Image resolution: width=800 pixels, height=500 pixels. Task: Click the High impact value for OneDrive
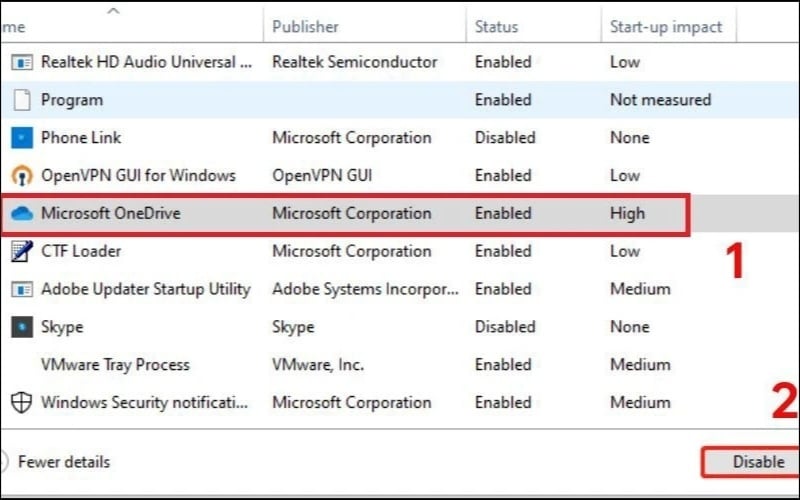627,214
